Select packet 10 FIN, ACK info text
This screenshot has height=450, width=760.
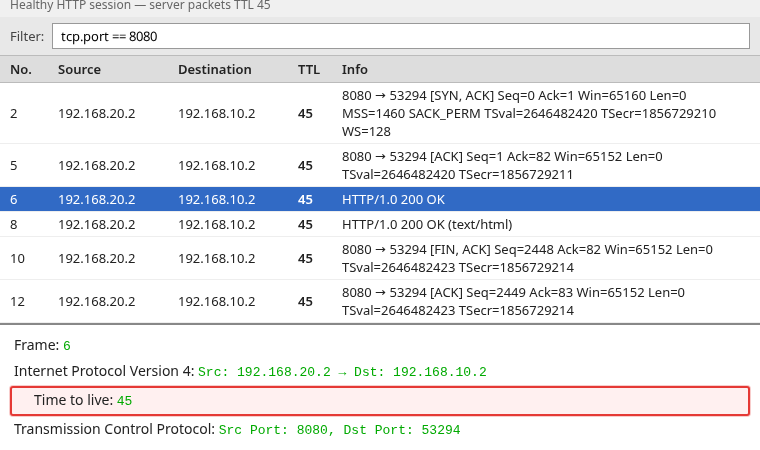[527, 258]
